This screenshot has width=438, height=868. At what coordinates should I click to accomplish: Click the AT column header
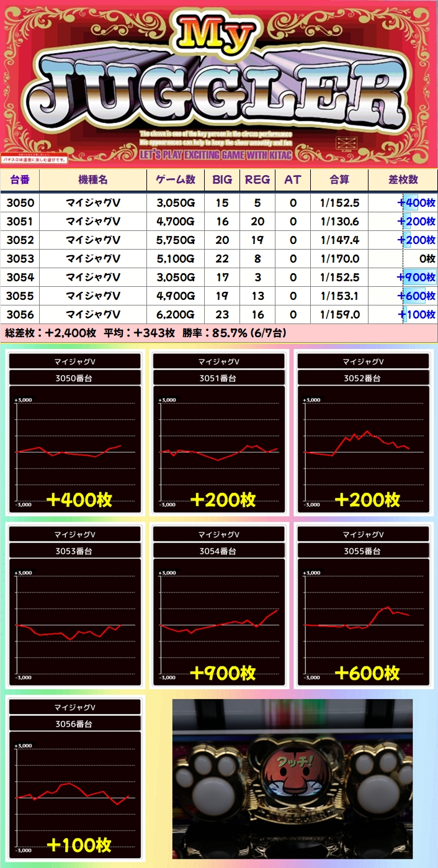pyautogui.click(x=293, y=179)
